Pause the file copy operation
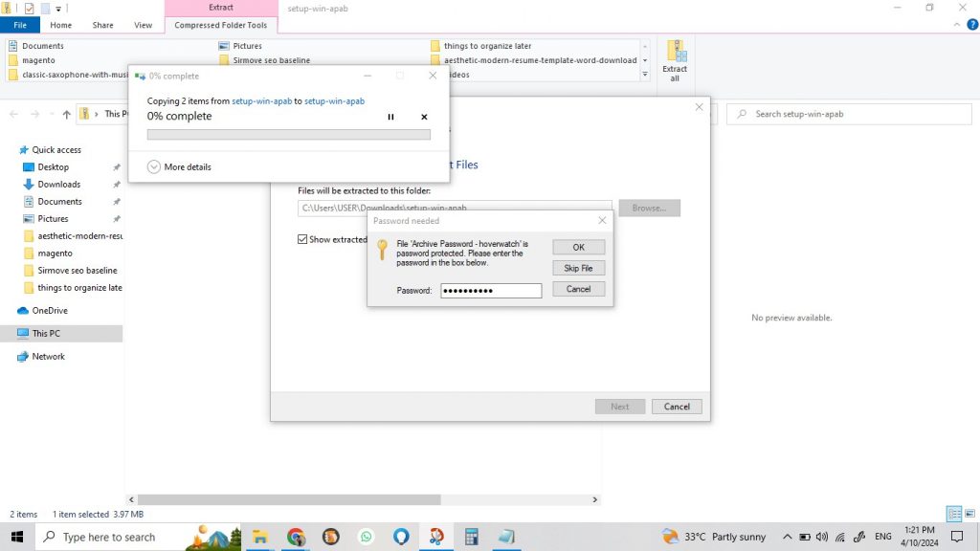The width and height of the screenshot is (980, 551). point(390,117)
